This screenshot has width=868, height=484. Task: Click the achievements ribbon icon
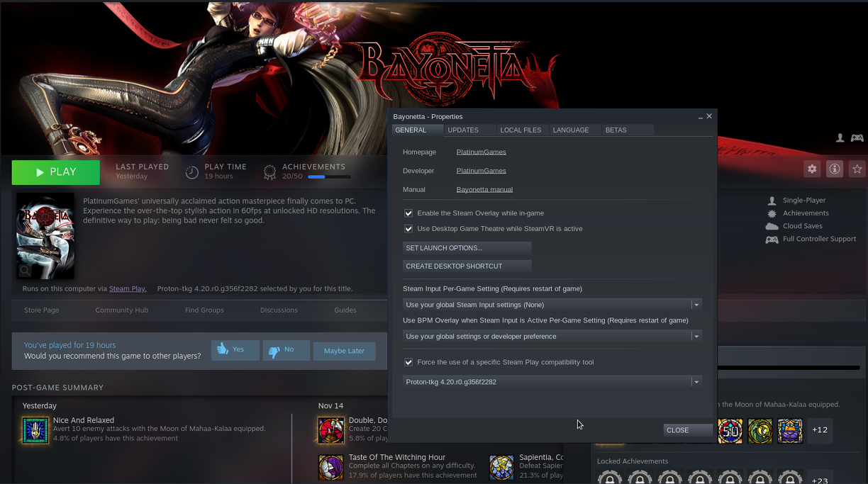click(269, 172)
